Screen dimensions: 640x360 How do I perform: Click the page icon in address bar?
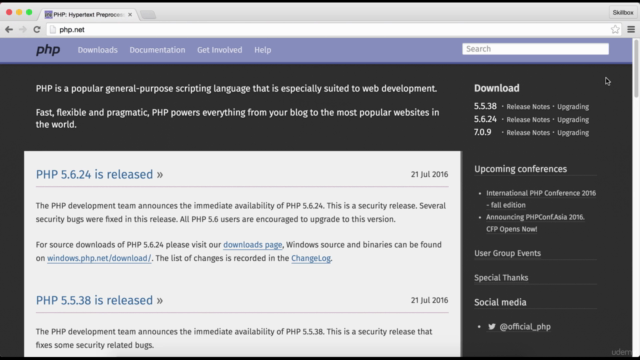click(53, 29)
